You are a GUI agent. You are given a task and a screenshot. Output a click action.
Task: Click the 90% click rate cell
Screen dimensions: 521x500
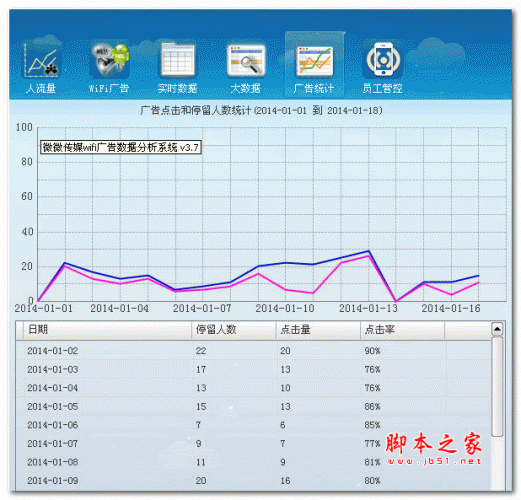click(x=372, y=351)
